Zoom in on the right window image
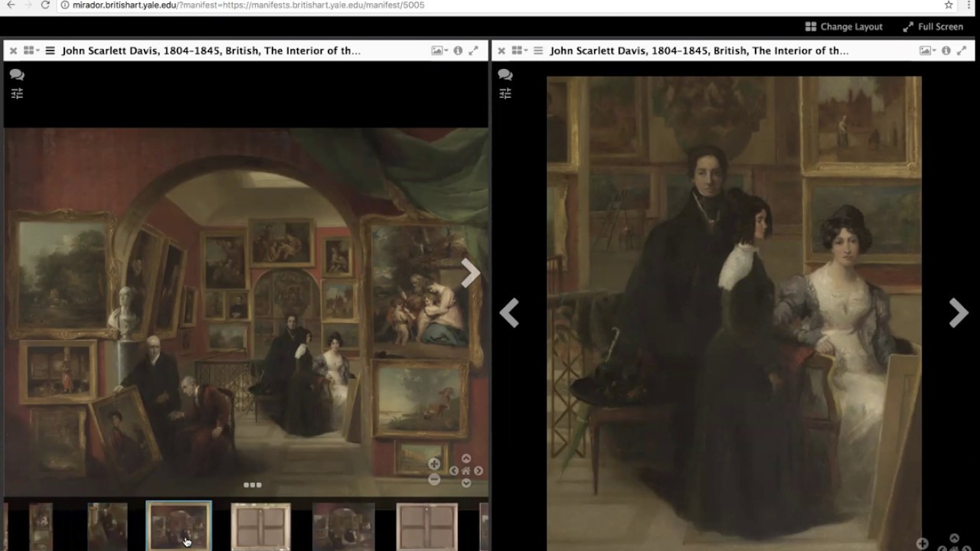This screenshot has height=551, width=980. [923, 544]
